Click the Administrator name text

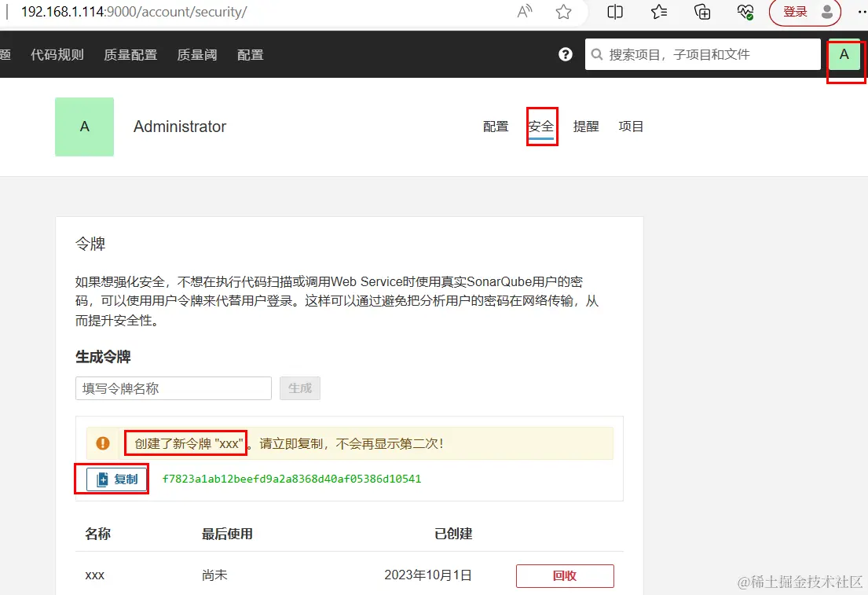pyautogui.click(x=180, y=127)
